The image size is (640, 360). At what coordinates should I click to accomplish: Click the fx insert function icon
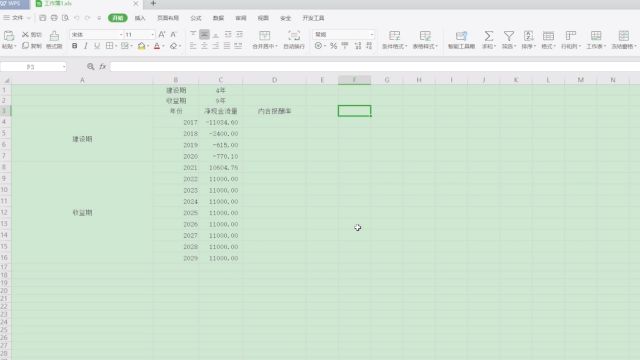(x=102, y=67)
